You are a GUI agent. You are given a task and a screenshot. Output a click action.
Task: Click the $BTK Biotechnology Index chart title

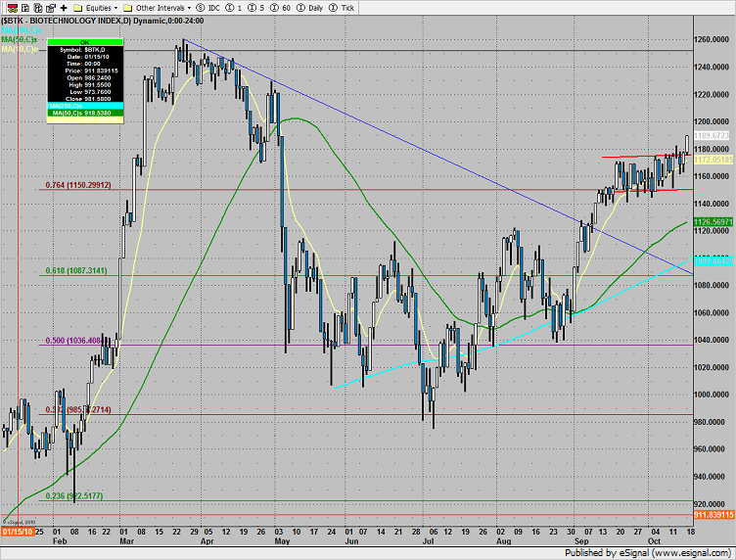pos(103,21)
